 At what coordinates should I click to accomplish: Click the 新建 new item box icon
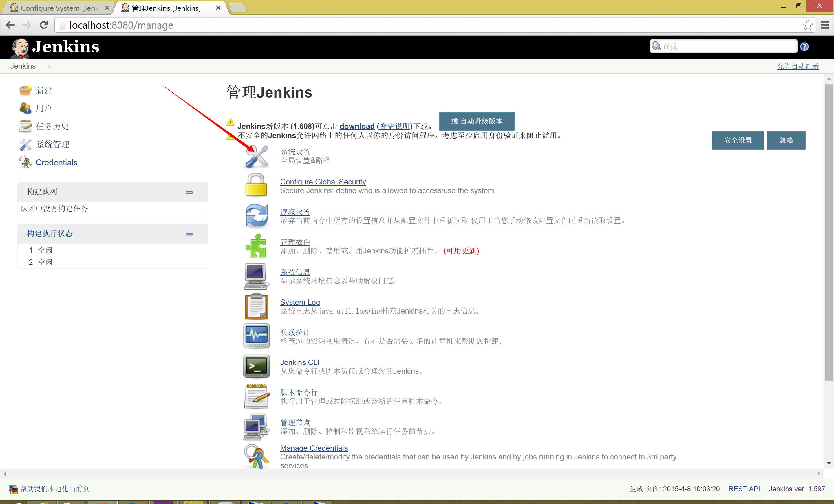[x=25, y=90]
